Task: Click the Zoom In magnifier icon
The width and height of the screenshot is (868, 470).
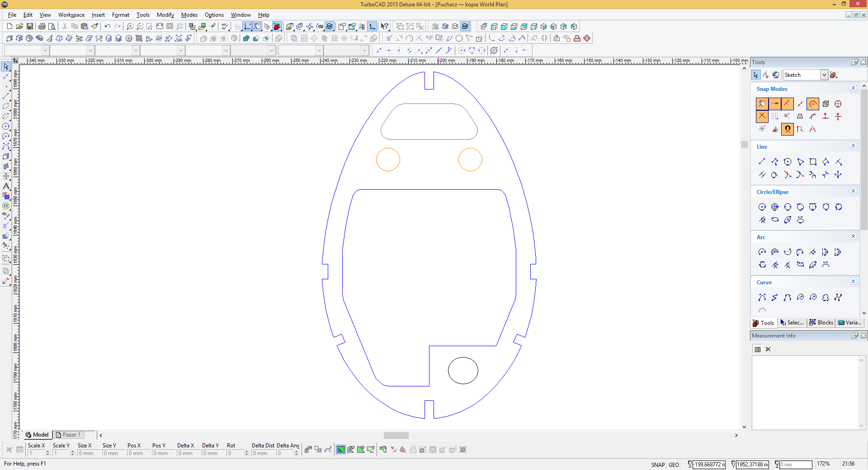Action: point(130,27)
